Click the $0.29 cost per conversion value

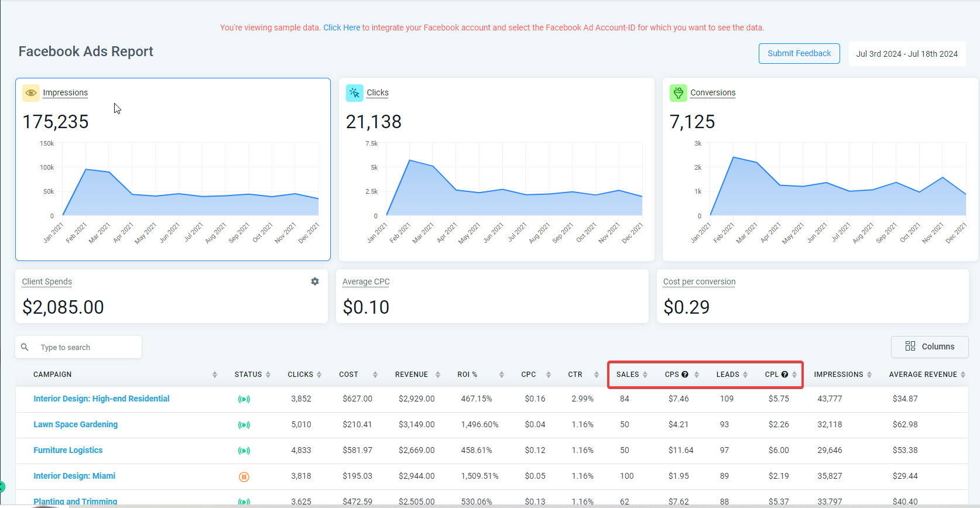pos(686,307)
